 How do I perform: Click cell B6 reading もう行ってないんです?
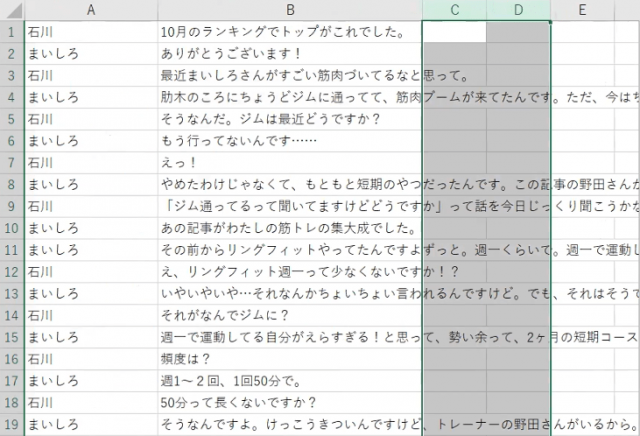(x=289, y=141)
